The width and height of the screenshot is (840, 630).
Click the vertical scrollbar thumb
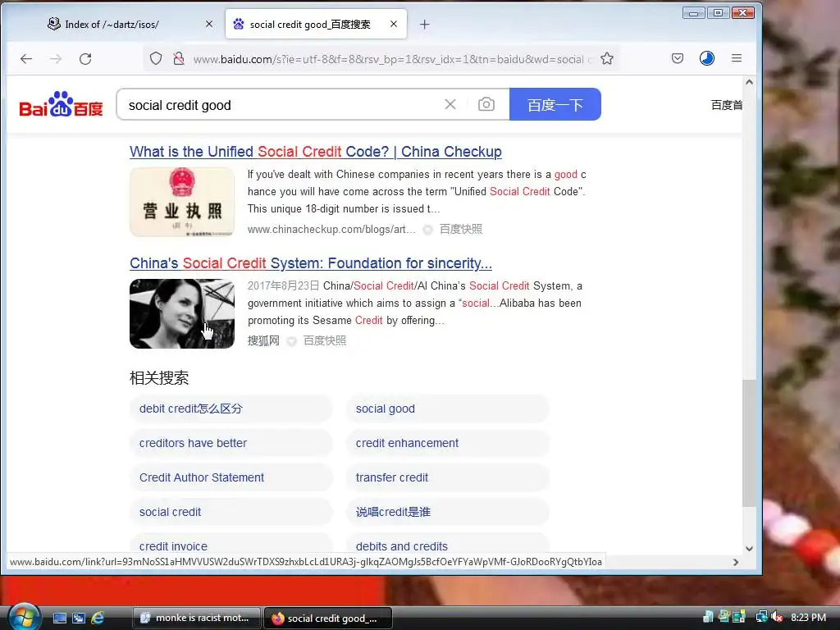tap(749, 444)
